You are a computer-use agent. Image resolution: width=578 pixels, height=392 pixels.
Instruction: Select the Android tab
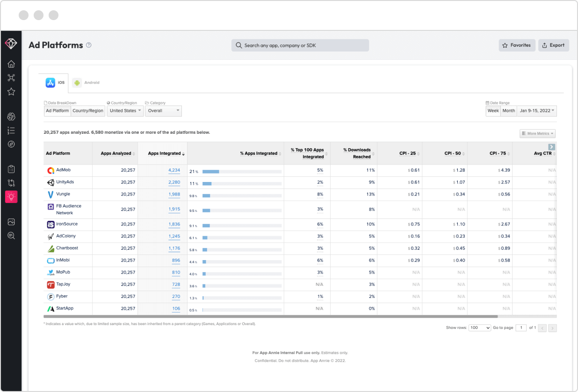[87, 83]
